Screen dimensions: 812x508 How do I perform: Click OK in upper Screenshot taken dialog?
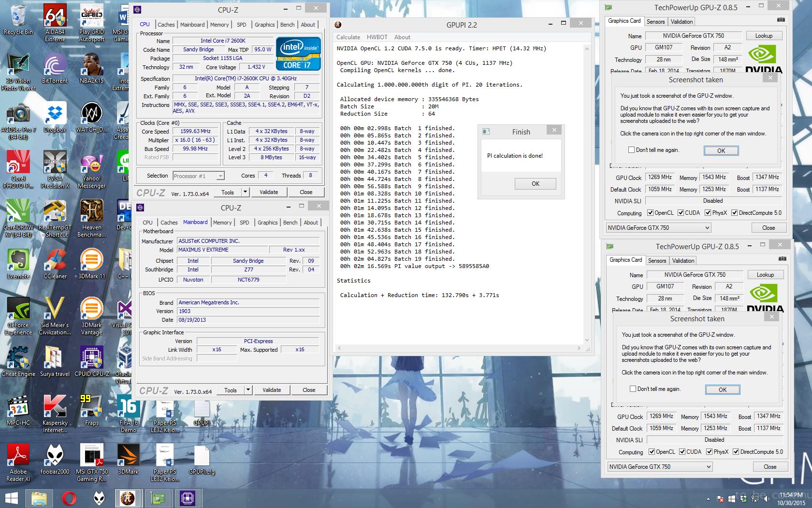pyautogui.click(x=721, y=150)
